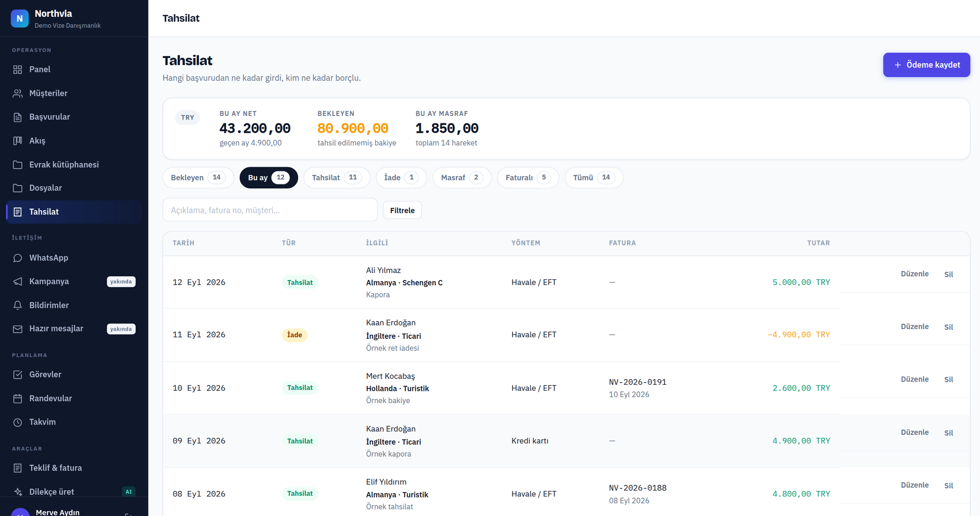Screen dimensions: 980x516
Task: Open WhatsApp chat bubble icon
Action: pos(17,258)
